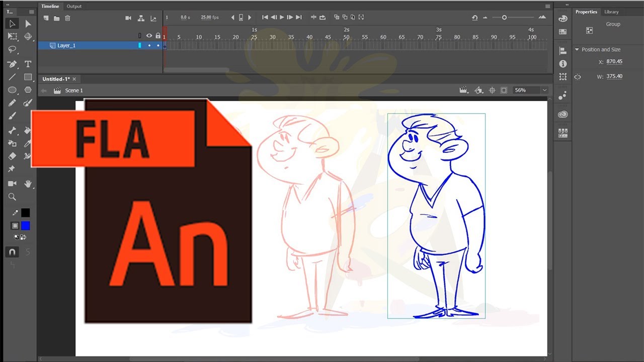Select the Brush tool
The image size is (644, 362).
[12, 116]
